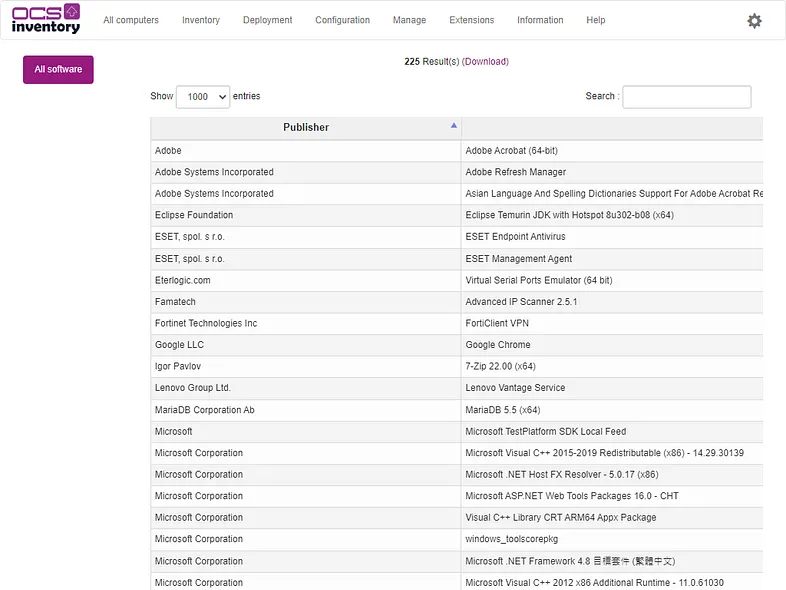Select MariaDB Corporation Ab cell
The width and height of the screenshot is (786, 590).
306,410
